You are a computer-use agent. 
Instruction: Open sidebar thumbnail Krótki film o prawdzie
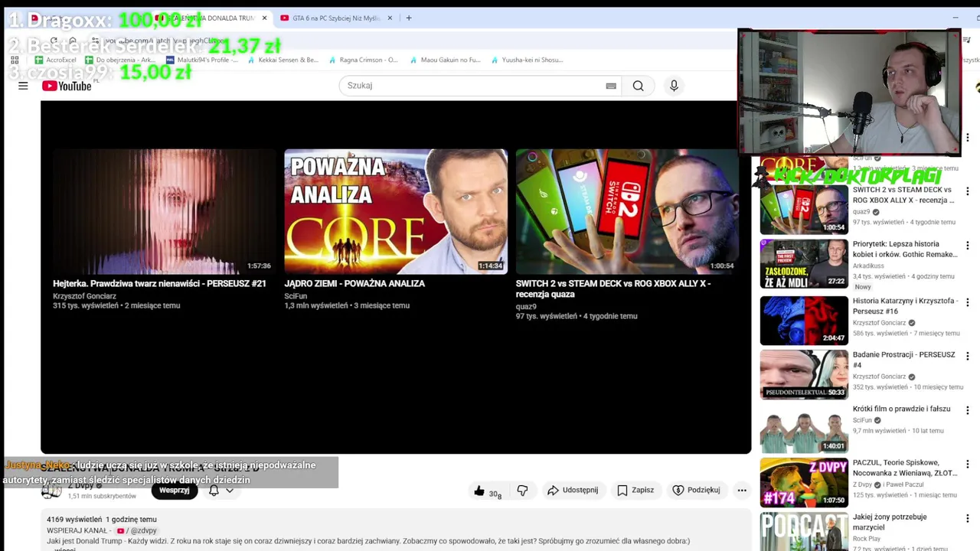804,429
